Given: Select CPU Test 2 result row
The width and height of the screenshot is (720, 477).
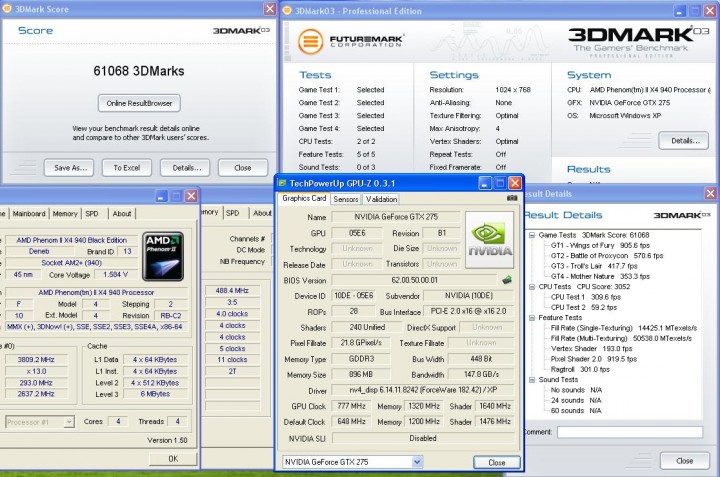Looking at the screenshot, I should click(584, 307).
